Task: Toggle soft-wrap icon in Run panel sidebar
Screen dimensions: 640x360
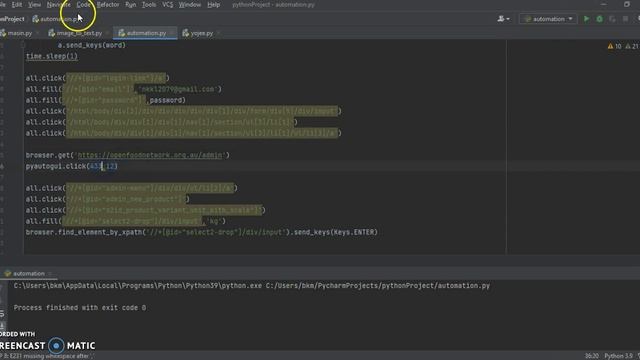Action: click(x=2, y=313)
